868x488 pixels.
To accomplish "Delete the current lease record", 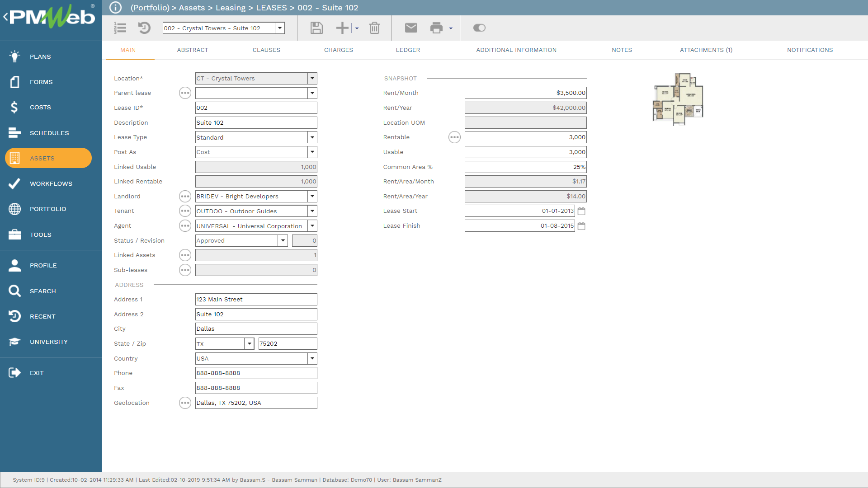I will tap(374, 28).
